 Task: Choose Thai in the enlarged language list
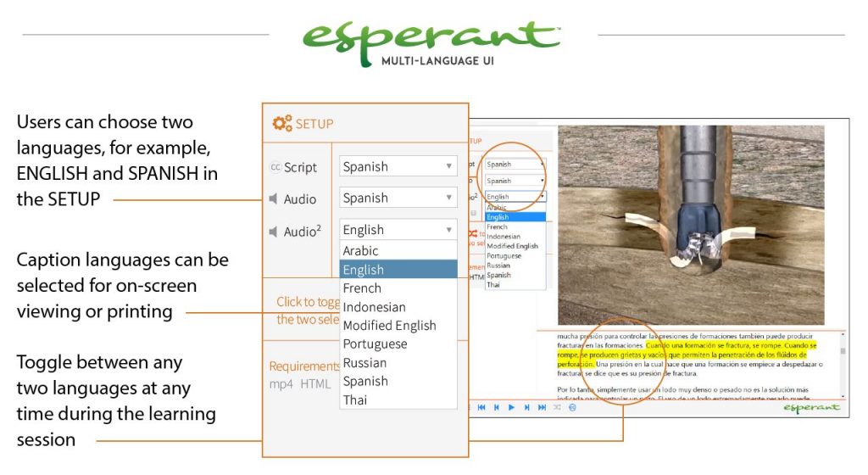[398, 400]
